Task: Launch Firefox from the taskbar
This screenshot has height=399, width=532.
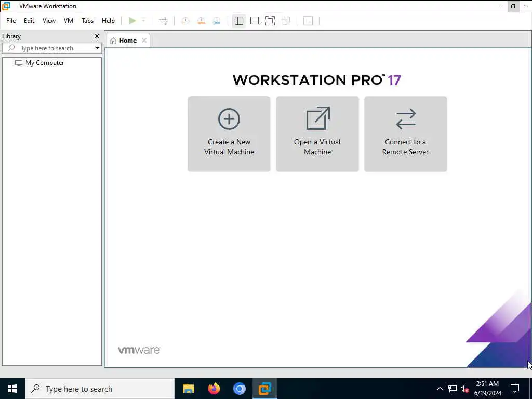Action: click(214, 389)
